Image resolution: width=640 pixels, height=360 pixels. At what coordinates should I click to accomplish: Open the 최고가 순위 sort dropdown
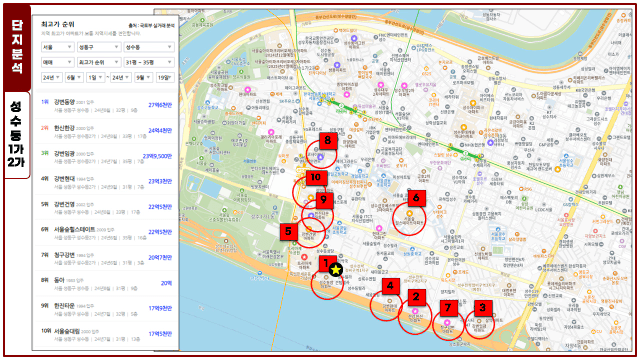pyautogui.click(x=98, y=62)
